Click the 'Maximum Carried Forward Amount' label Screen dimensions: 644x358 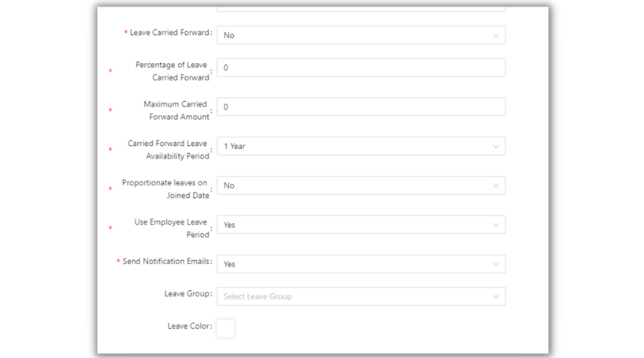coord(176,110)
